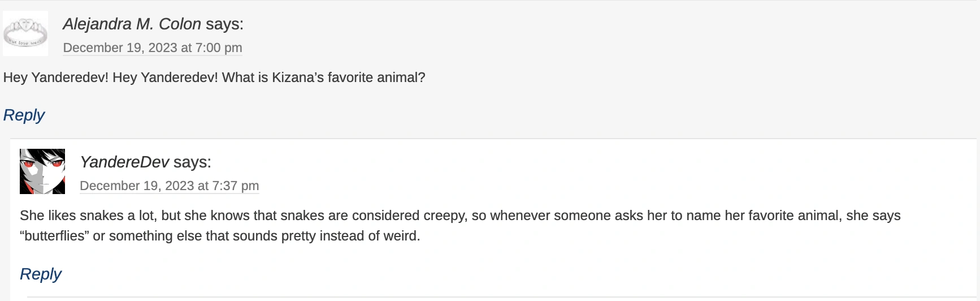The height and width of the screenshot is (301, 980).
Task: Open the 7:37 pm comment permalink
Action: click(x=169, y=186)
